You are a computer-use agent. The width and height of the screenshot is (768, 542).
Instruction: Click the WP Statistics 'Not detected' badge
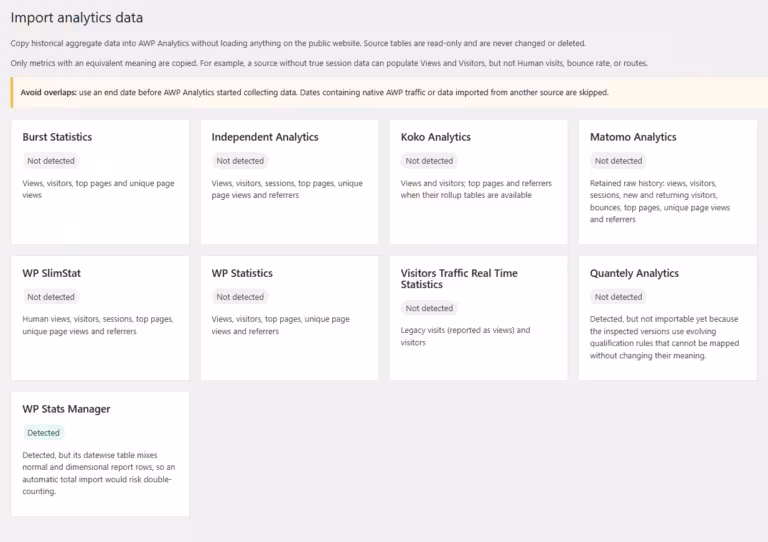[240, 297]
